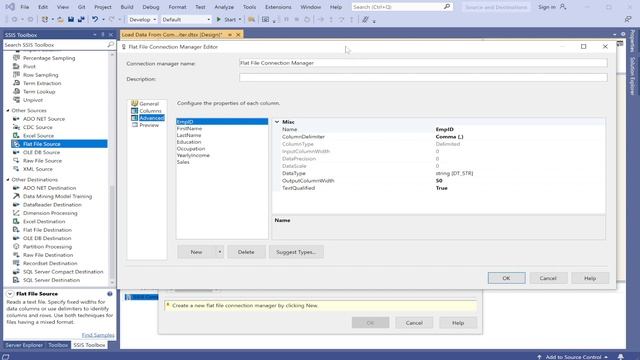Image resolution: width=640 pixels, height=360 pixels.
Task: Pick the Excel Source icon
Action: (16, 136)
